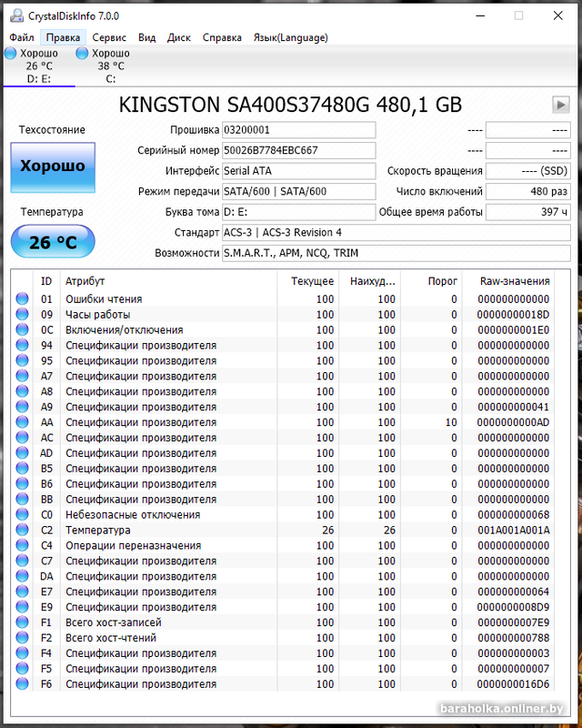Click status orb for attribute E7
This screenshot has width=582, height=728.
coord(22,591)
